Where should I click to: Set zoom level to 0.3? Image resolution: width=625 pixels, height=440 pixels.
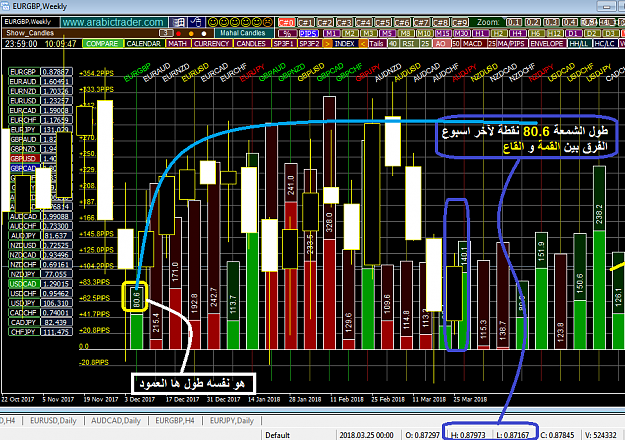551,22
